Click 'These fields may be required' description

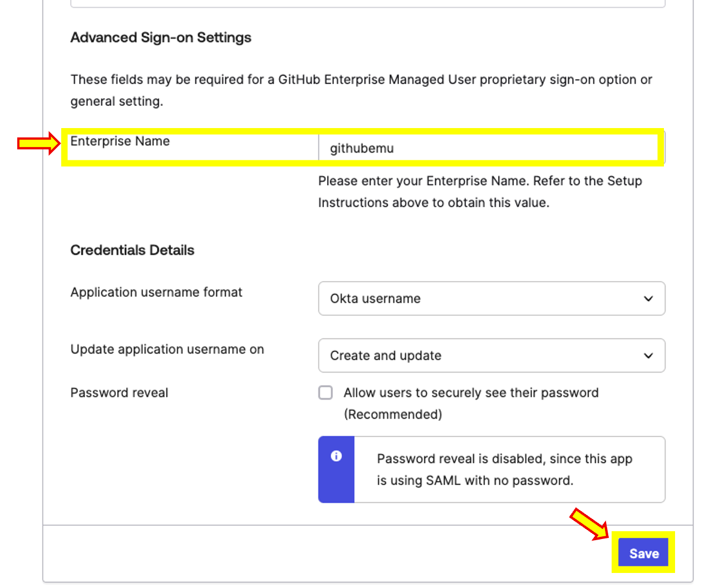tap(361, 90)
